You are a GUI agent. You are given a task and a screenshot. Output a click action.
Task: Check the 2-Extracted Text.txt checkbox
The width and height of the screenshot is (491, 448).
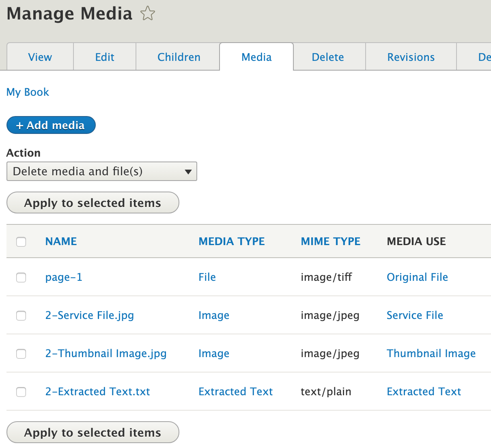pos(21,392)
